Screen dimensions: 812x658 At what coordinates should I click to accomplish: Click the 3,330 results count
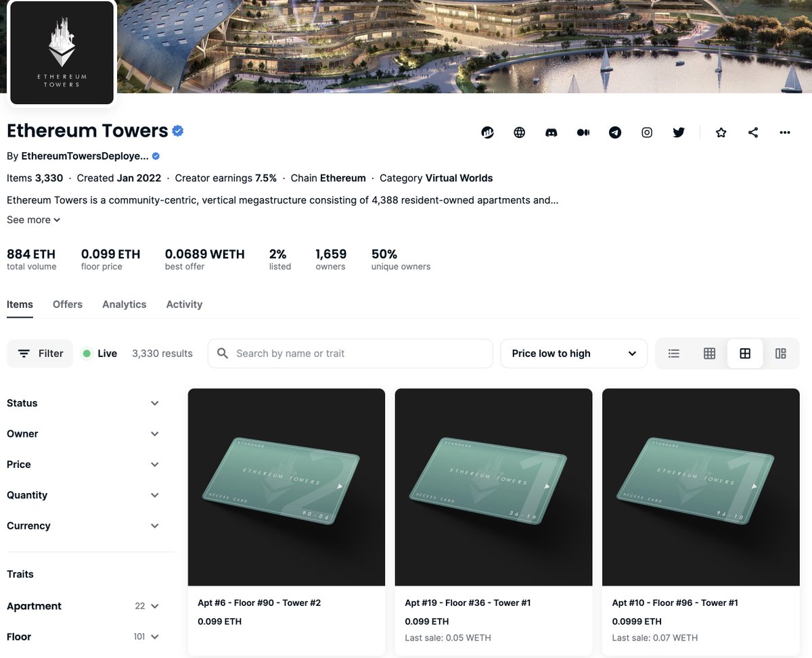[x=162, y=354]
